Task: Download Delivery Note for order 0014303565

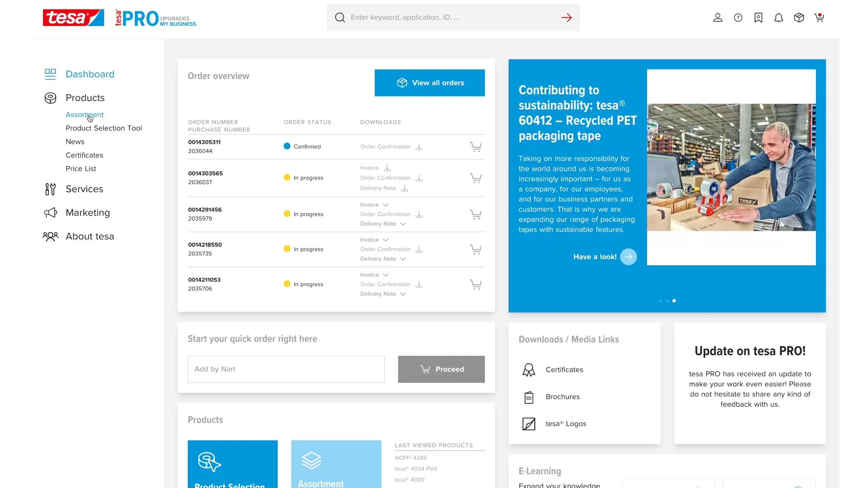Action: (x=404, y=188)
